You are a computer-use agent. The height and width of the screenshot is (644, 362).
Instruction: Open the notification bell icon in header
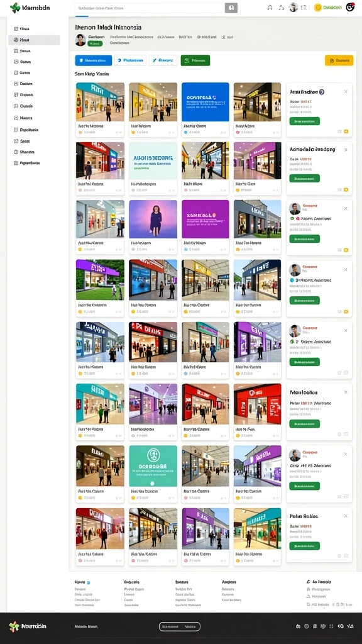[x=281, y=8]
